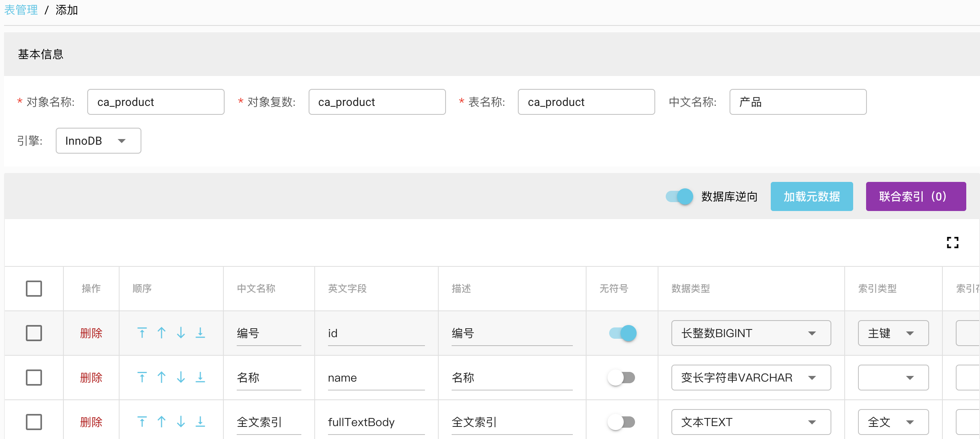The width and height of the screenshot is (980, 439).
Task: Toggle the 数据库逆向 switch
Action: [679, 197]
